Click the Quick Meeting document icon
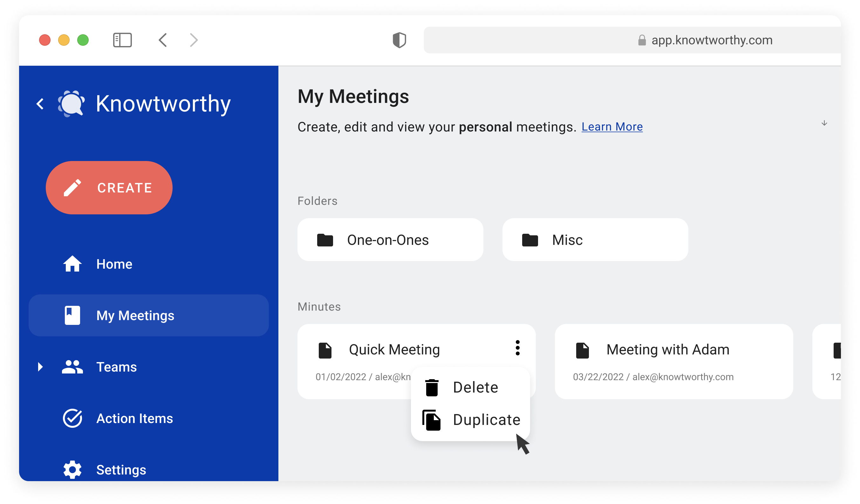The height and width of the screenshot is (504, 860). click(325, 351)
